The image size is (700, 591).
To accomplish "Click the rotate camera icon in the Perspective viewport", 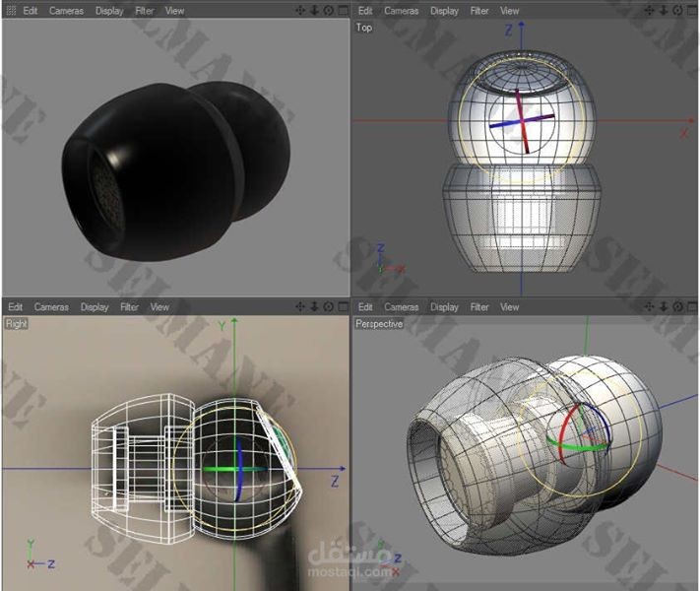I will pyautogui.click(x=677, y=306).
